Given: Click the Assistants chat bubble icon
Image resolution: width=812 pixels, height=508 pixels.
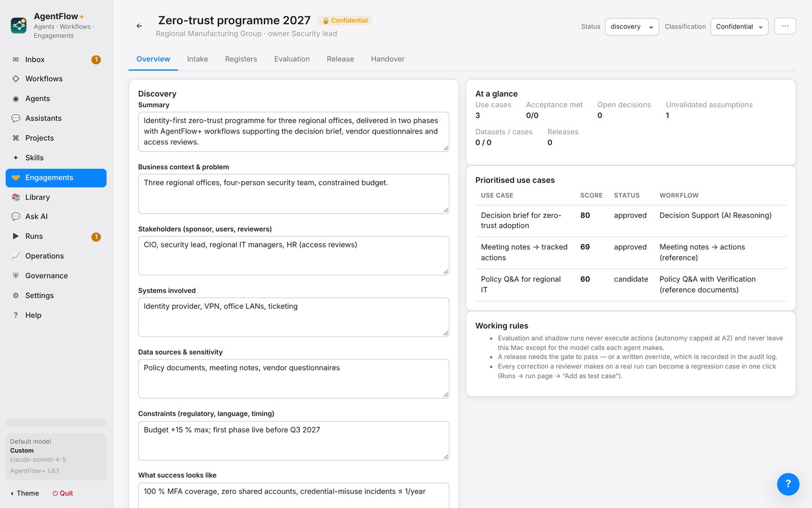Looking at the screenshot, I should coord(16,118).
